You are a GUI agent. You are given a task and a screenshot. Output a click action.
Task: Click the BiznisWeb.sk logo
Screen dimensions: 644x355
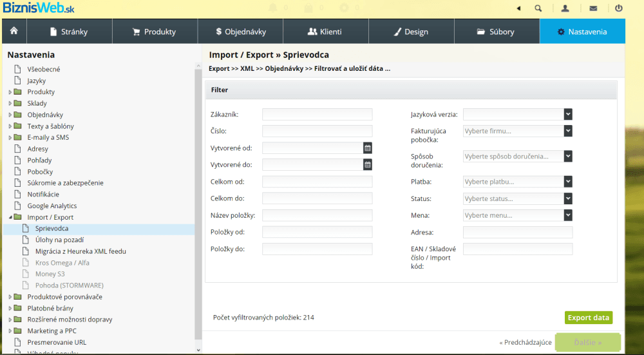39,7
